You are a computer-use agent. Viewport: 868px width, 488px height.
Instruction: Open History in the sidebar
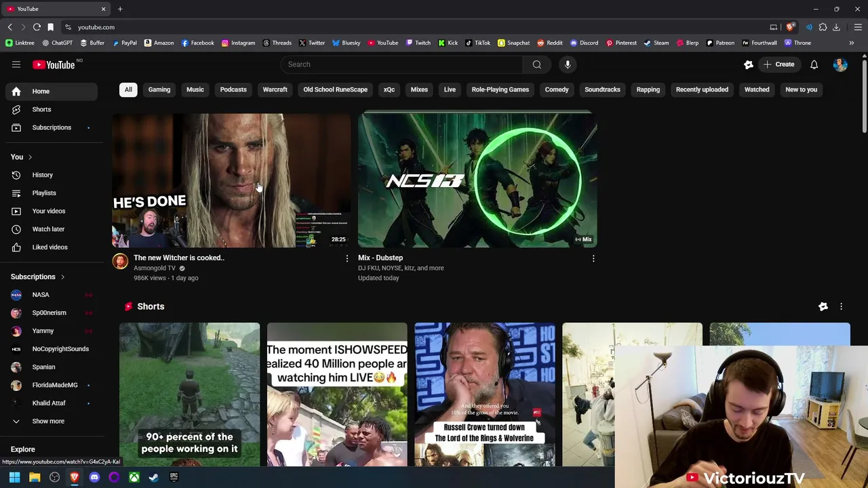pyautogui.click(x=52, y=175)
